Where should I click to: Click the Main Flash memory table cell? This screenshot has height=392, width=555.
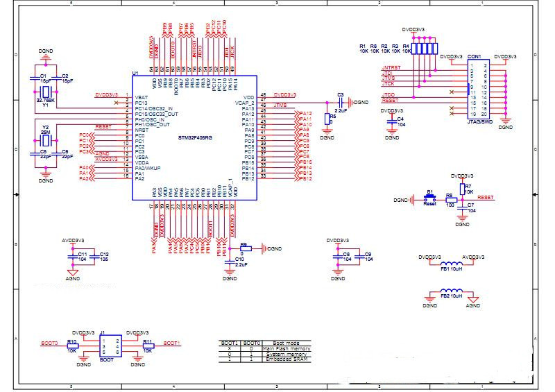click(x=287, y=349)
